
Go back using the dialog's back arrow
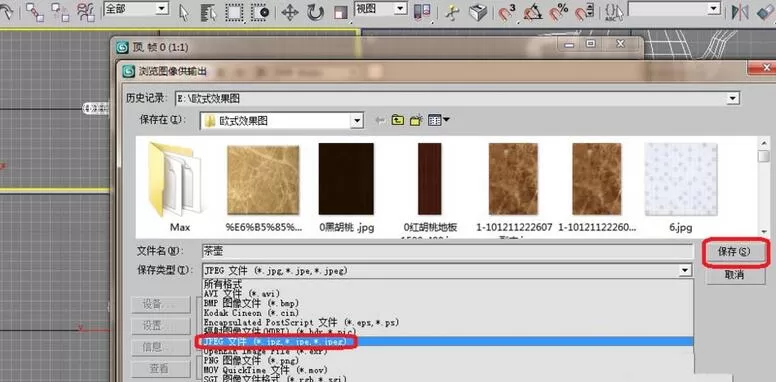point(380,120)
